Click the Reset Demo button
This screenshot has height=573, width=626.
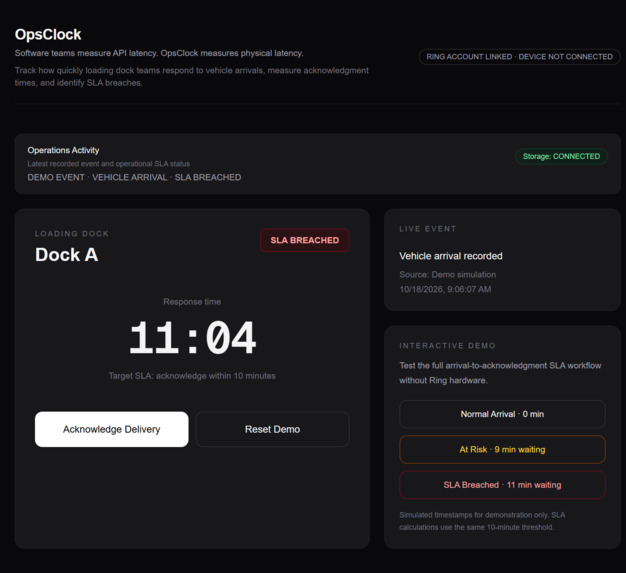(x=273, y=429)
